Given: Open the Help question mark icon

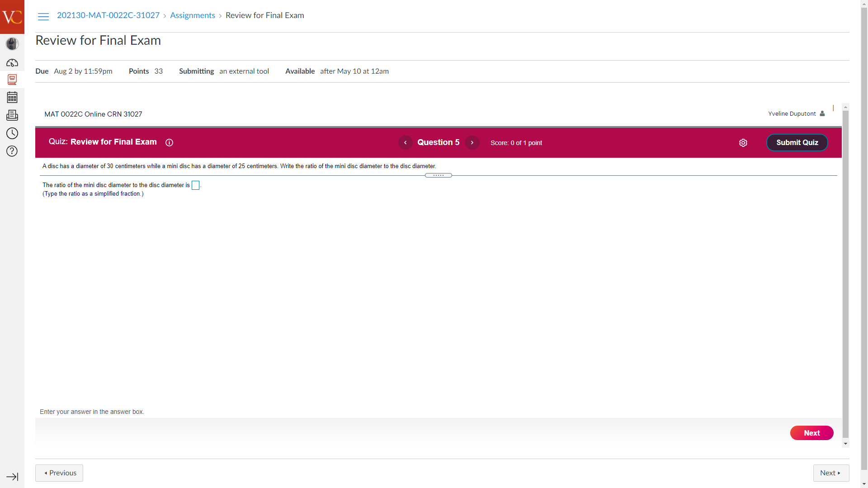Looking at the screenshot, I should tap(12, 151).
